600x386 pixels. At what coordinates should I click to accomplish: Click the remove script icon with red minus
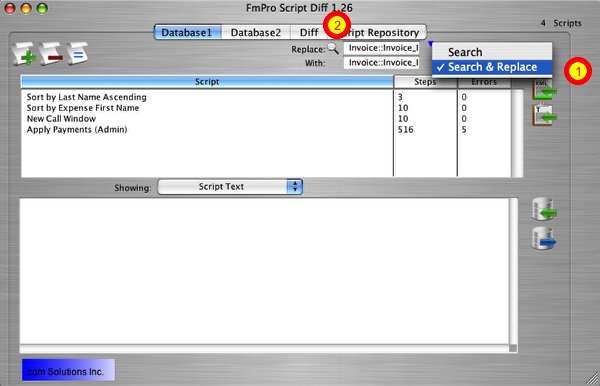[51, 54]
